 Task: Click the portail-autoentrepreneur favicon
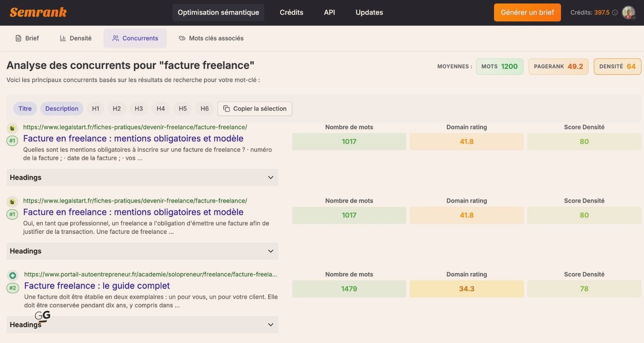tap(13, 275)
